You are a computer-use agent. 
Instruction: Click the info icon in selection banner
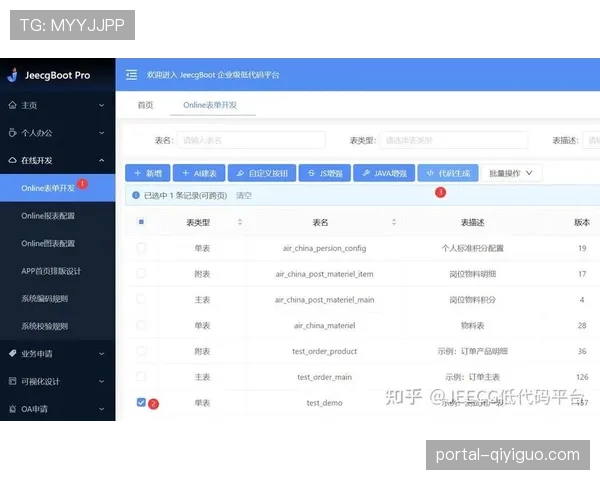(135, 195)
